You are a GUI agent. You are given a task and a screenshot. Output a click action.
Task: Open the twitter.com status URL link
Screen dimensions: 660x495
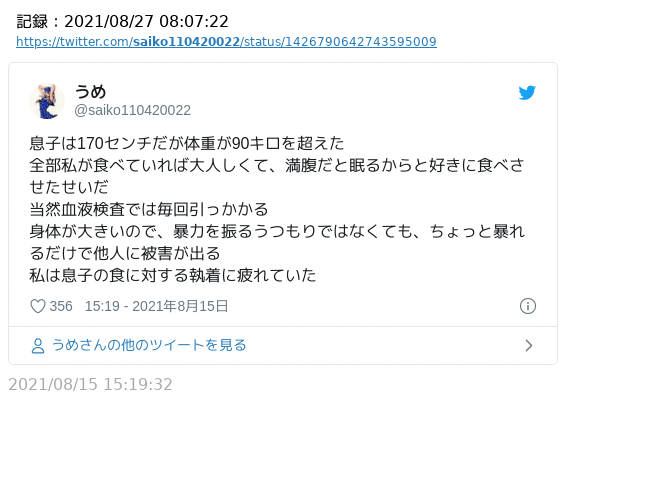coord(226,42)
